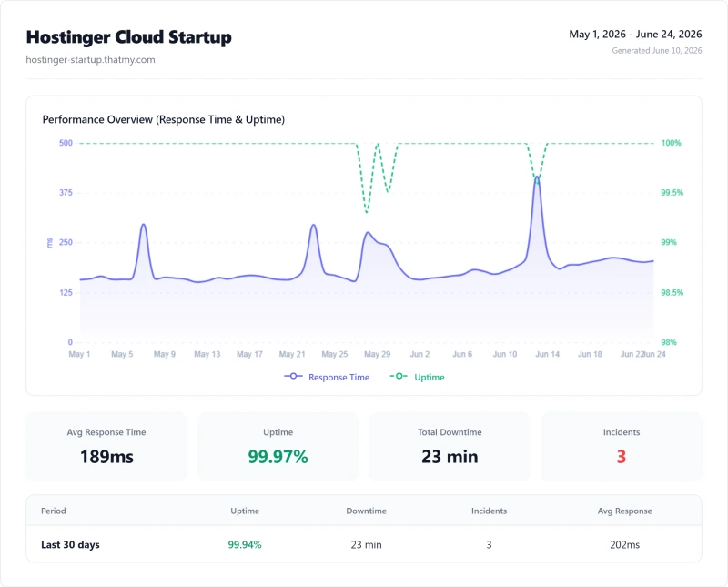Toggle the Response Time legend entry
This screenshot has width=728, height=587.
click(x=327, y=377)
